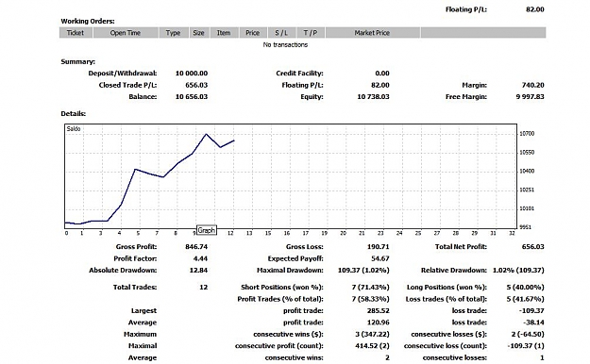Select Total Trades value 12
Image resolution: width=590 pixels, height=364 pixels.
204,288
